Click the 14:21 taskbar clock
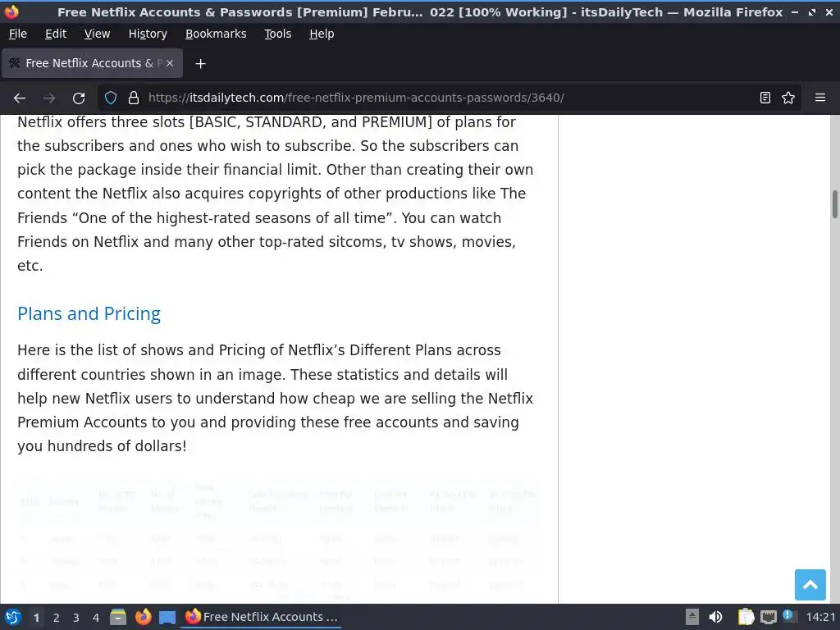Screen dimensions: 840x630 [x=820, y=617]
